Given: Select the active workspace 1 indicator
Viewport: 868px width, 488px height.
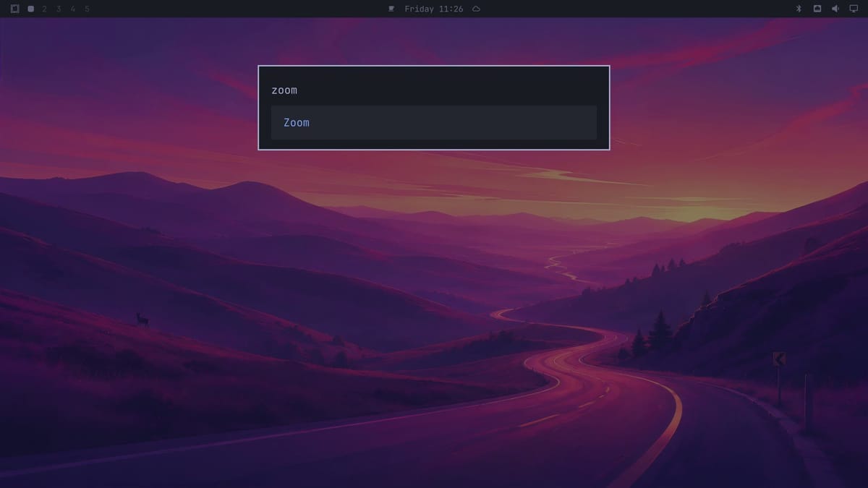Looking at the screenshot, I should coord(30,9).
